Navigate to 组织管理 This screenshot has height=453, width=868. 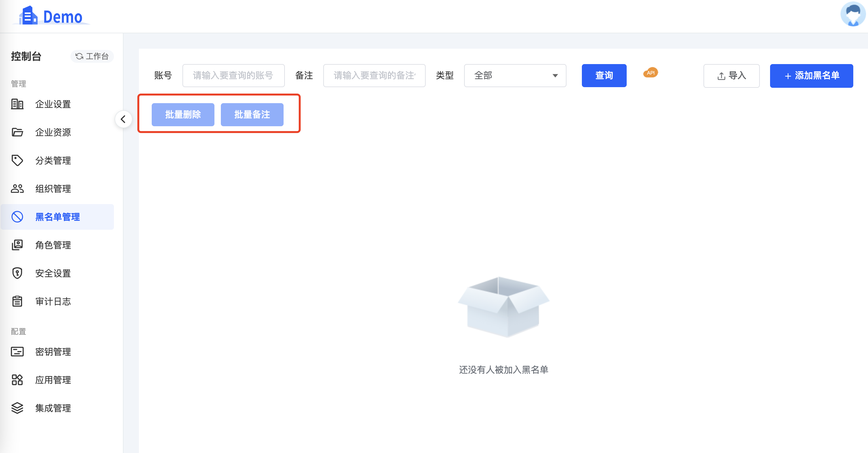[x=57, y=189]
